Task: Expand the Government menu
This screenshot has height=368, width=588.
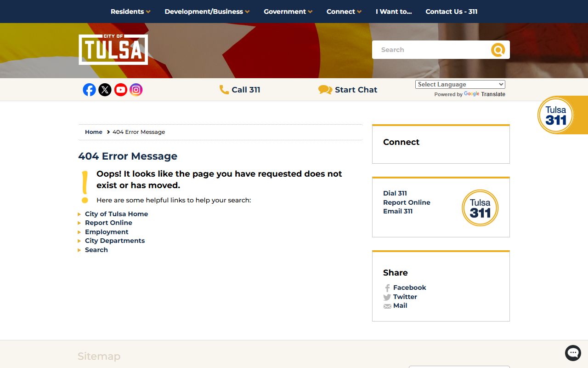Action: pyautogui.click(x=288, y=11)
